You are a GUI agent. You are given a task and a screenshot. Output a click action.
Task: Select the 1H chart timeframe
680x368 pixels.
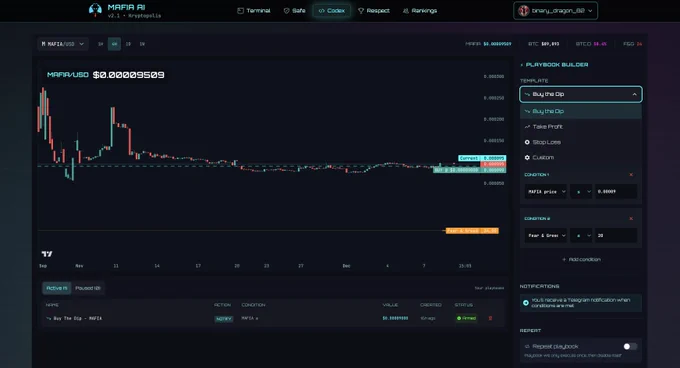(100, 44)
